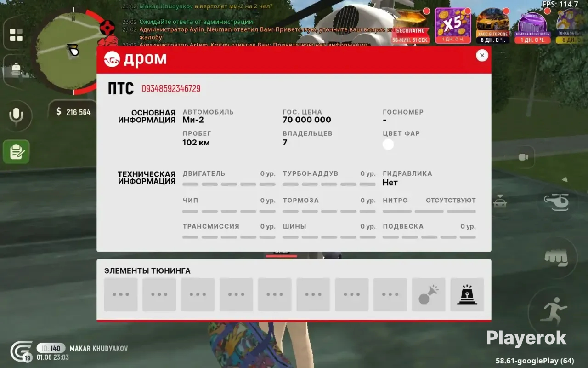Click the ДВИГАТЕЛЬ level progress bar
This screenshot has height=368, width=588.
coord(229,184)
